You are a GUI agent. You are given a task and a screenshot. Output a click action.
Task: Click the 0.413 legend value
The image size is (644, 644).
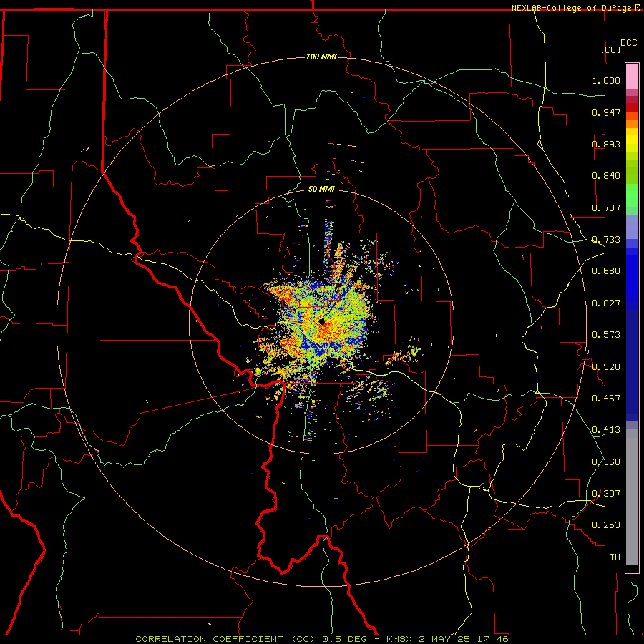point(606,430)
